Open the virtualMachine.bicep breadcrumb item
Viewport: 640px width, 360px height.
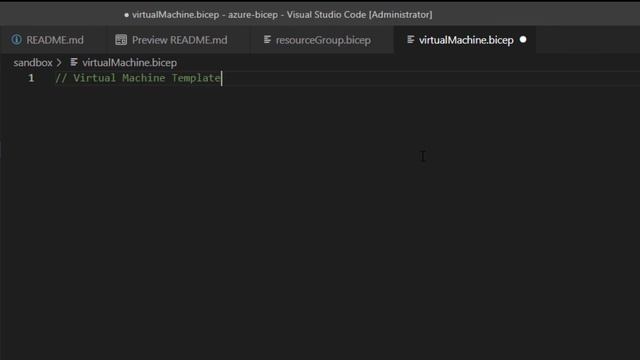click(x=129, y=63)
